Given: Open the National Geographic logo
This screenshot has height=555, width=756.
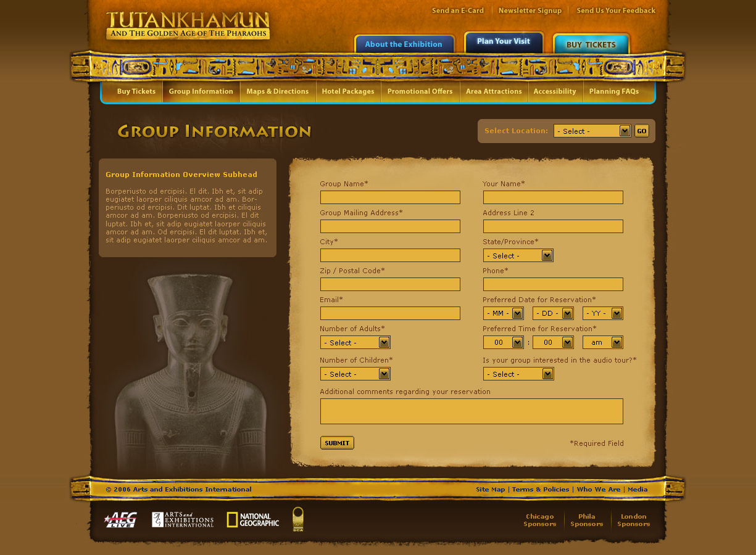Looking at the screenshot, I should [x=253, y=520].
